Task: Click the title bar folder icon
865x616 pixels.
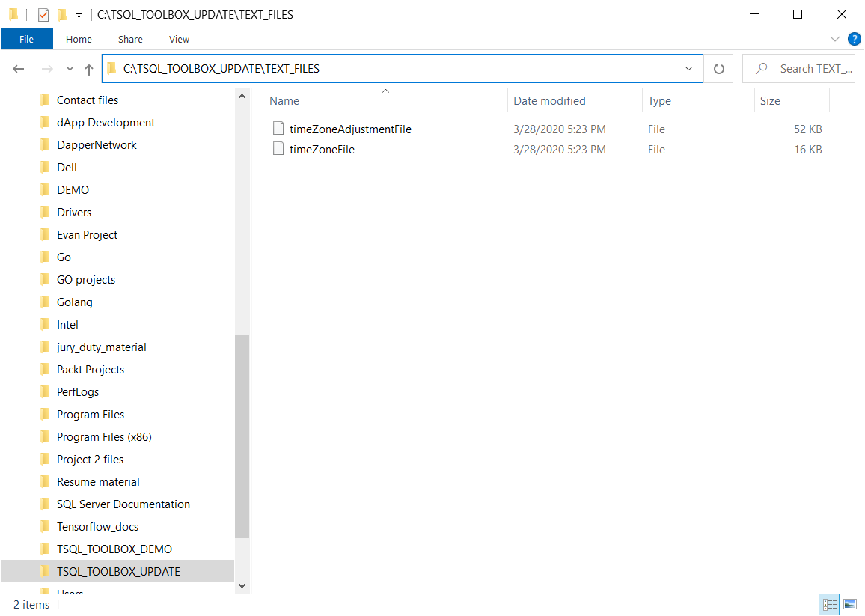Action: pyautogui.click(x=13, y=14)
